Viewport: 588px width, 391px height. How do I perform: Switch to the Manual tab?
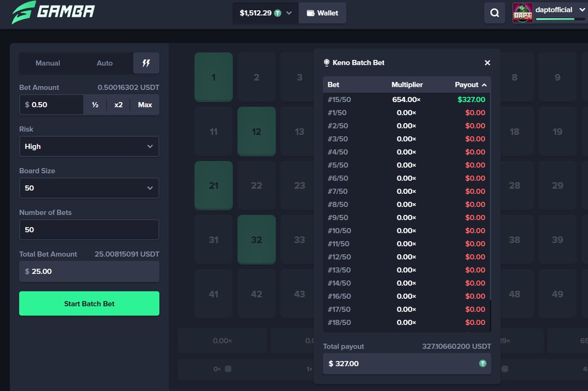(x=48, y=63)
